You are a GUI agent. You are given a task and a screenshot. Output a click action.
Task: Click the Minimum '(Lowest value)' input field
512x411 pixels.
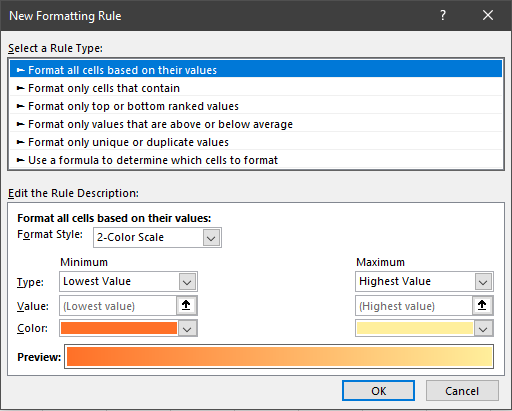tap(118, 306)
